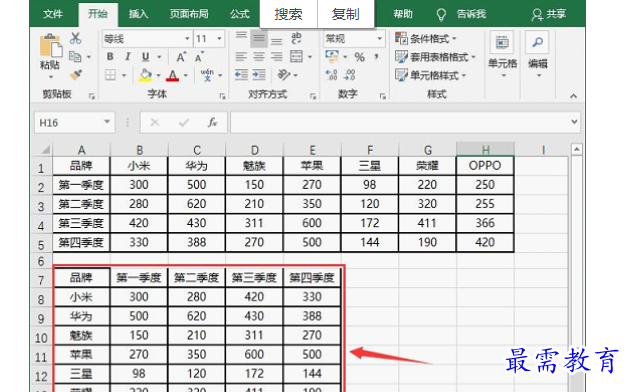This screenshot has height=392, width=627.
Task: Click Decrease Decimal icon
Action: tap(349, 75)
